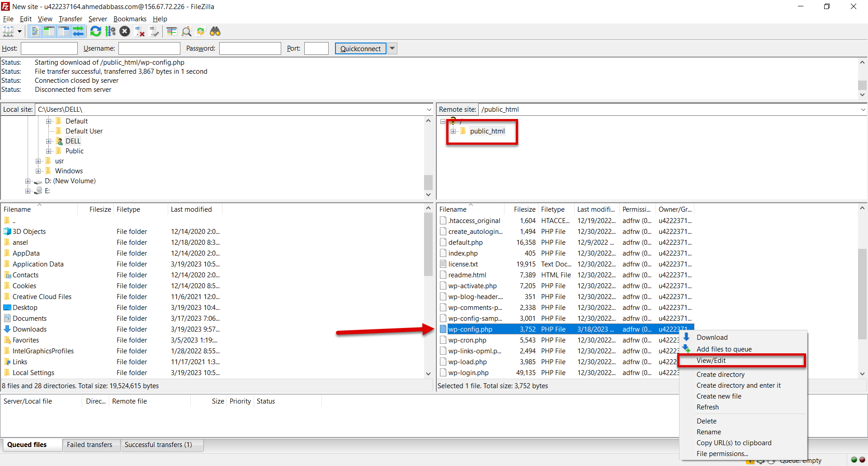Toggle local directory tree display
The height and width of the screenshot is (466, 868).
point(49,31)
